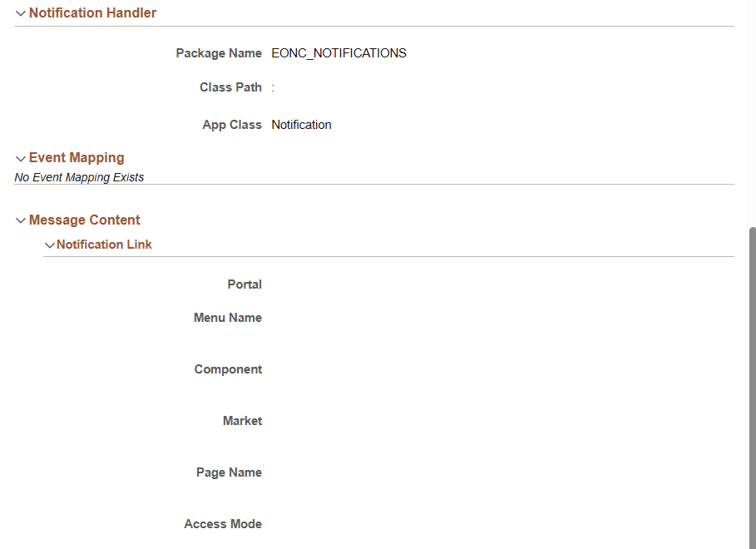Click the No Event Mapping Exists text
The image size is (756, 549).
[79, 177]
